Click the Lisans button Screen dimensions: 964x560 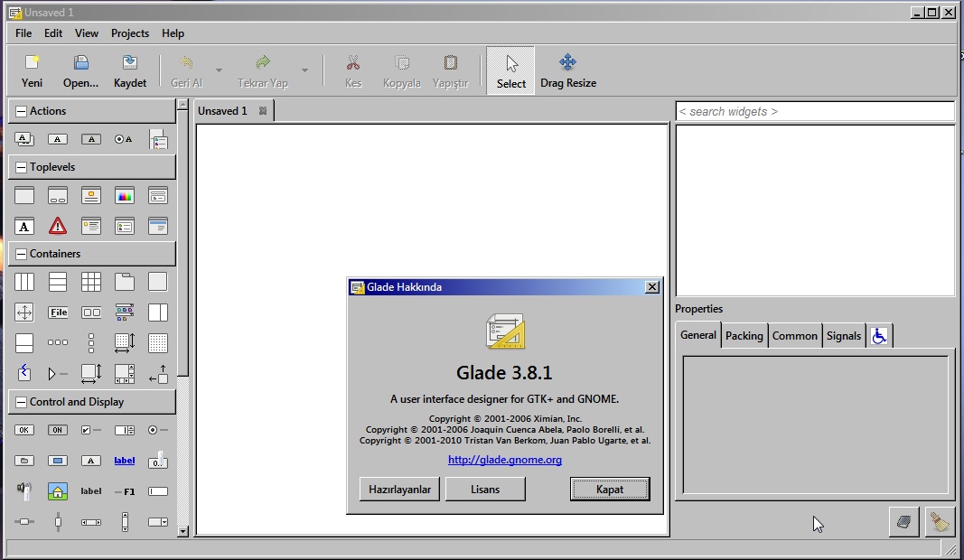pos(485,490)
